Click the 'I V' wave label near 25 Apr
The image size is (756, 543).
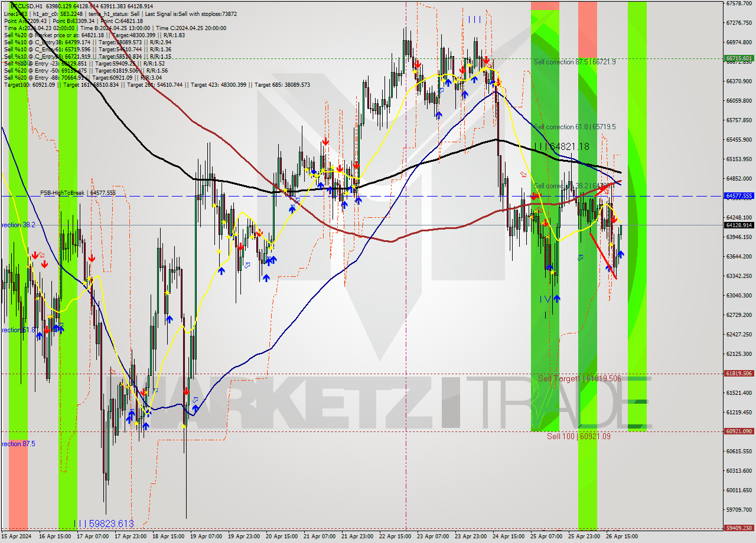(x=545, y=299)
